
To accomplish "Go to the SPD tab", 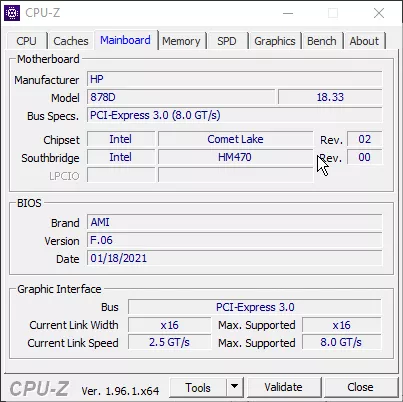I will (x=227, y=41).
